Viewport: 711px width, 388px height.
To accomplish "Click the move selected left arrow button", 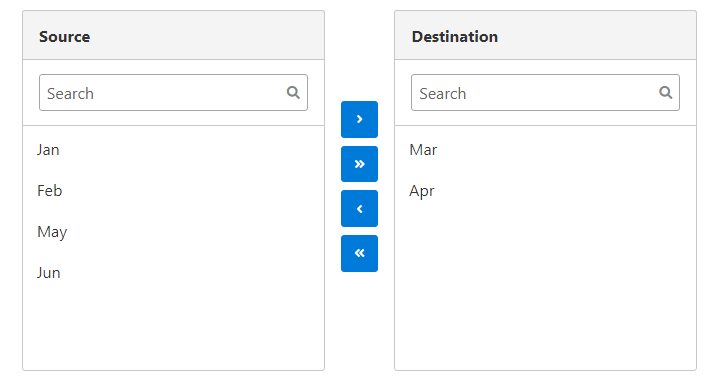I will [359, 209].
